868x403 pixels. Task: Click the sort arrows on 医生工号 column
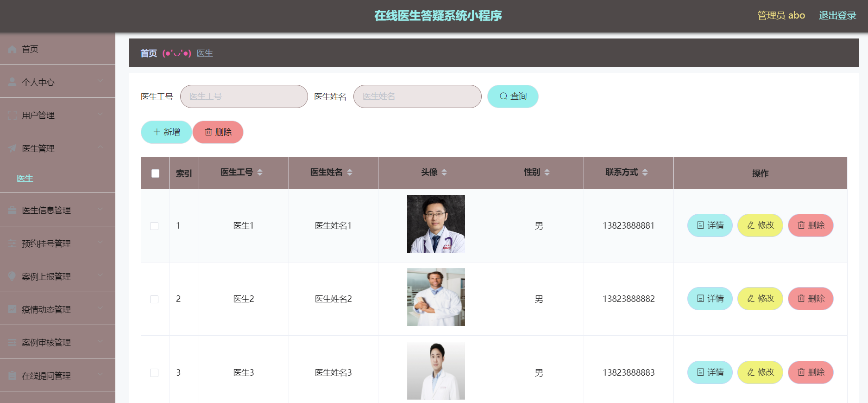pyautogui.click(x=260, y=173)
